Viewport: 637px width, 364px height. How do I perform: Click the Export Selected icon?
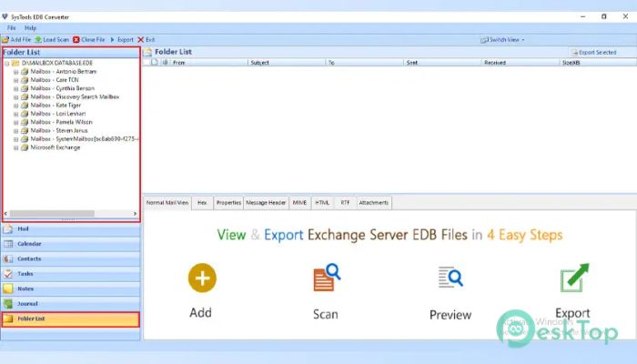(x=574, y=53)
